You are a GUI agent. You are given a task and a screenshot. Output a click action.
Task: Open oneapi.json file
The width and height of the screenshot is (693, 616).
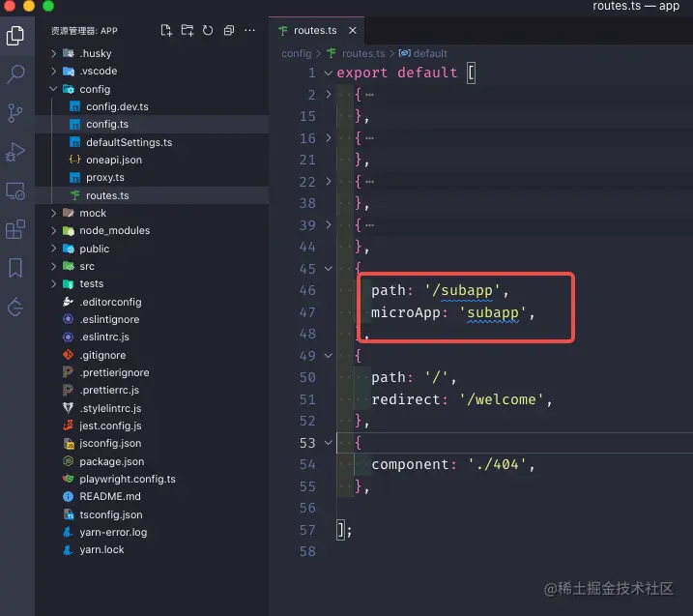pos(152,161)
